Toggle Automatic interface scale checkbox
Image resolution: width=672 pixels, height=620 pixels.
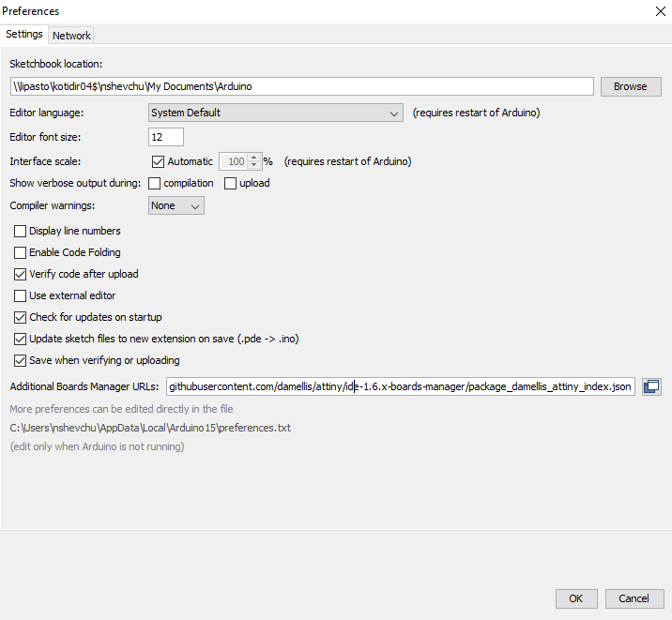[158, 161]
